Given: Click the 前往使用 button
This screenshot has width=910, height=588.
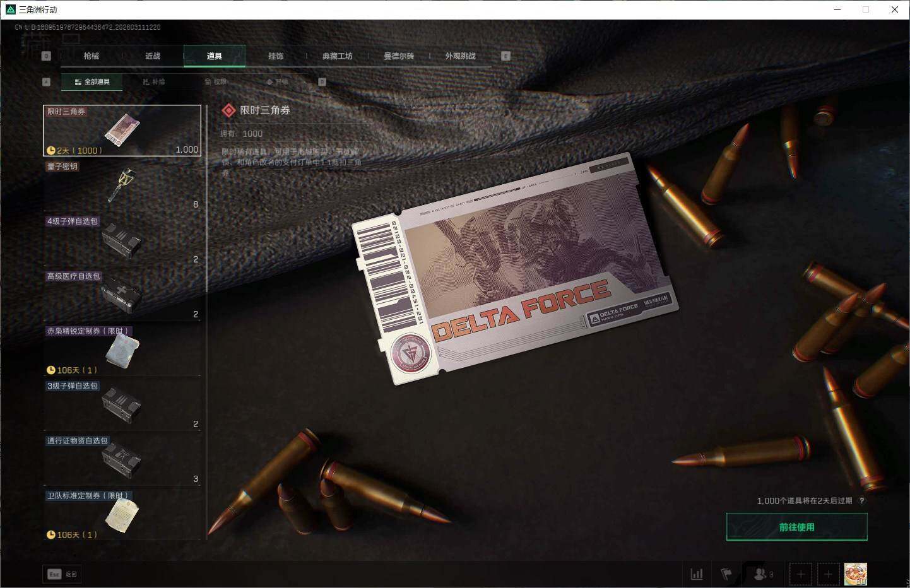Looking at the screenshot, I should [797, 527].
